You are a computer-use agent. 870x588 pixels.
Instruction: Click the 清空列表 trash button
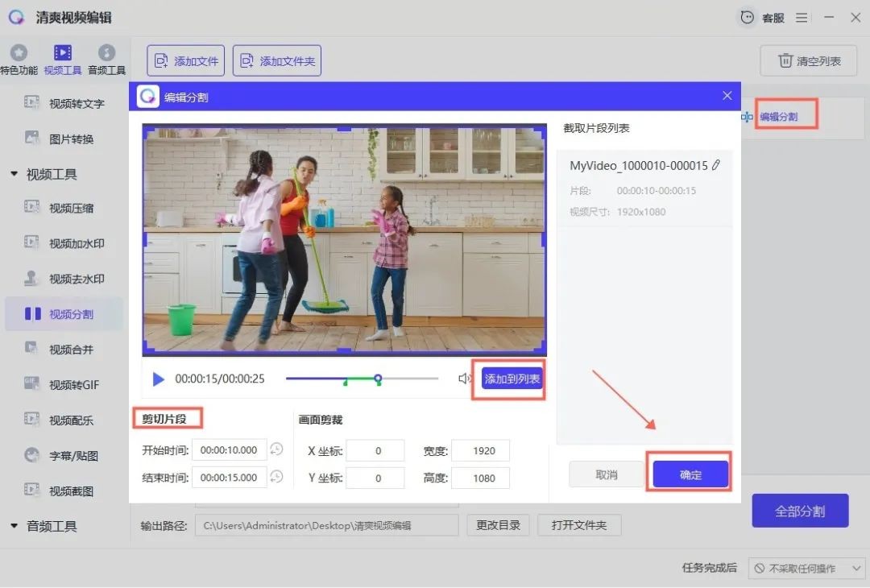tap(809, 61)
